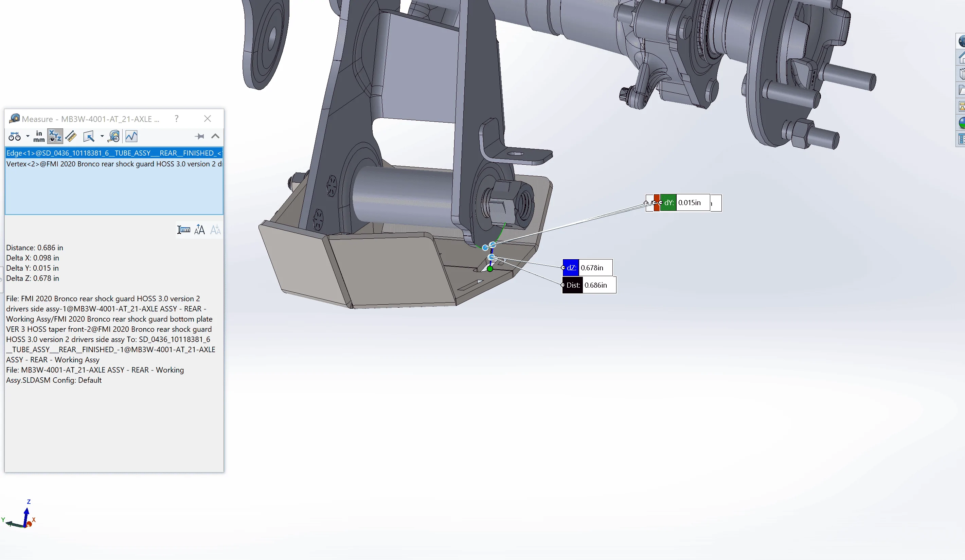The image size is (965, 560).
Task: Increase the measurement font size
Action: (x=199, y=230)
